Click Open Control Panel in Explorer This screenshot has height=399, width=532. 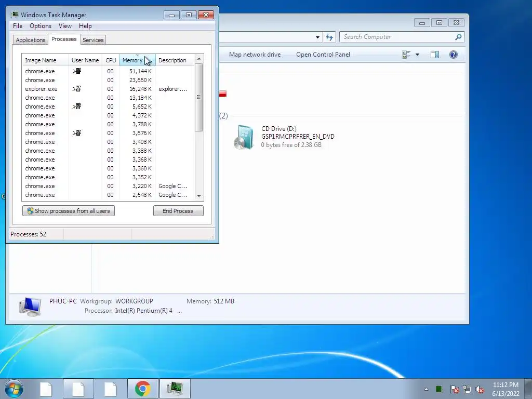pos(323,55)
